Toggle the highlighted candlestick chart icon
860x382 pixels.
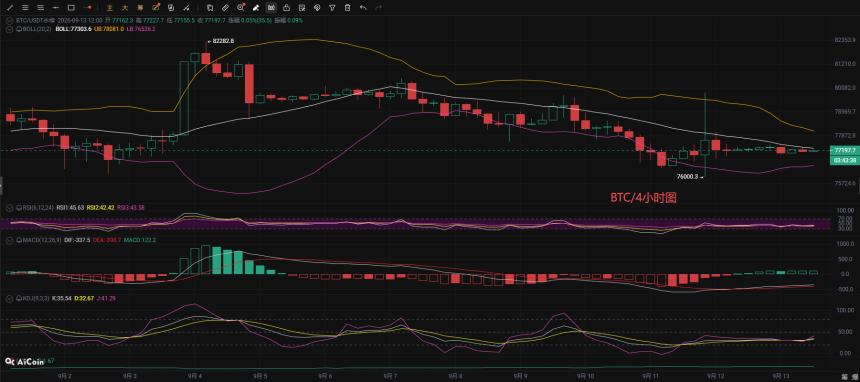[271, 8]
